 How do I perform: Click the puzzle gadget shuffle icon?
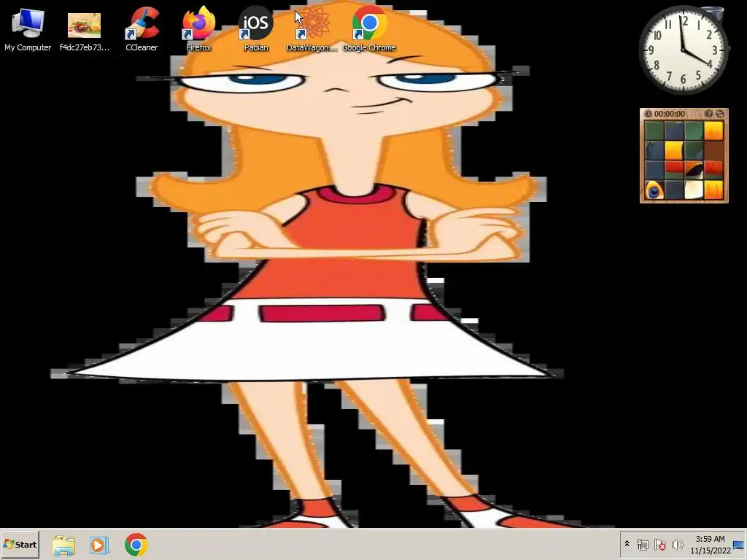720,114
